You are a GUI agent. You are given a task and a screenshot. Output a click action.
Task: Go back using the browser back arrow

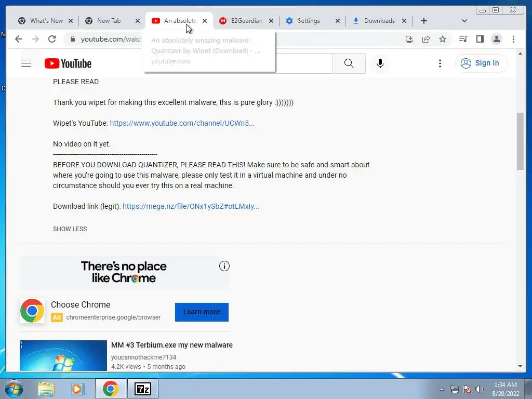[19, 39]
